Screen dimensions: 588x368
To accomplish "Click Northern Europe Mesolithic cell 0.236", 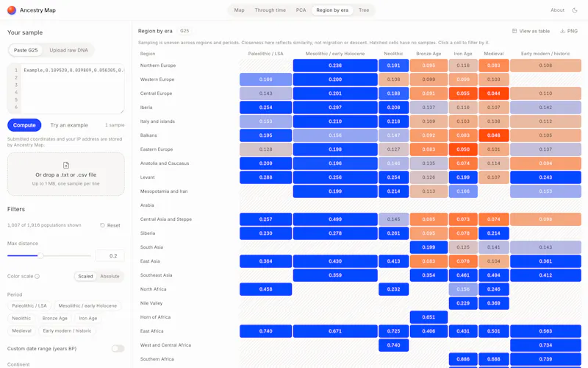I will [335, 66].
